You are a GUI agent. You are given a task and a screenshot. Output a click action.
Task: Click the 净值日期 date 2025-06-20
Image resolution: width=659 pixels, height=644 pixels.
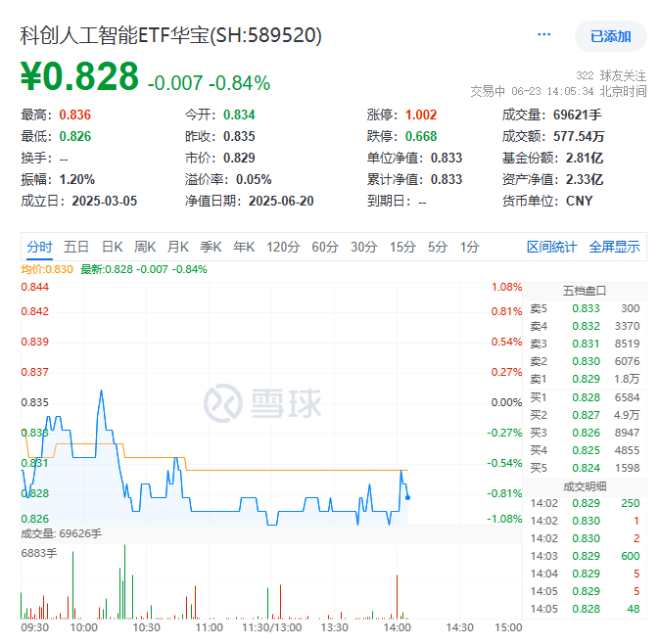click(281, 201)
